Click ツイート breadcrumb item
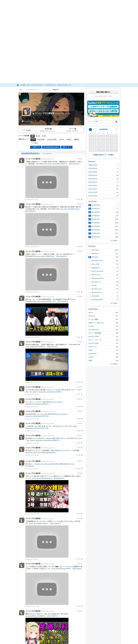Viewport: 138px width, 644px height. click(x=45, y=90)
